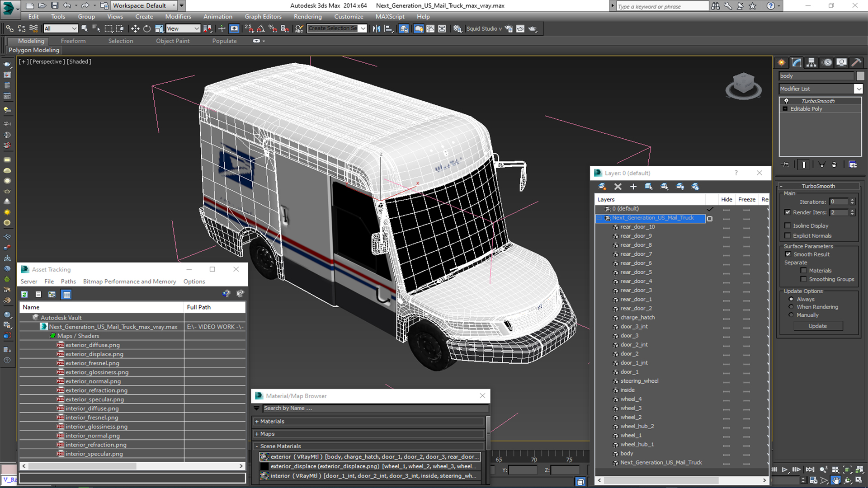Enable Separate by Smoothing Groups checkbox
868x488 pixels.
tap(803, 279)
